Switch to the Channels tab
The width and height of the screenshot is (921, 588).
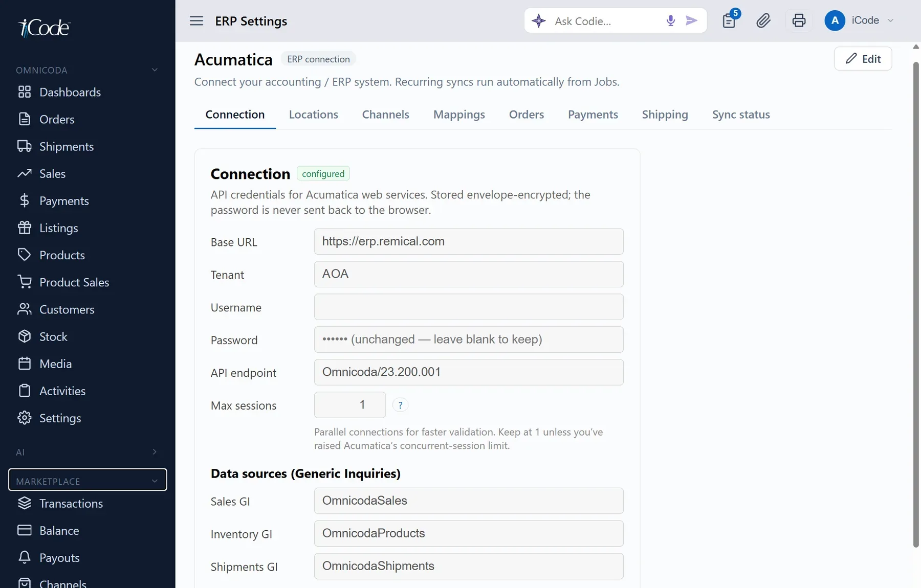(385, 115)
